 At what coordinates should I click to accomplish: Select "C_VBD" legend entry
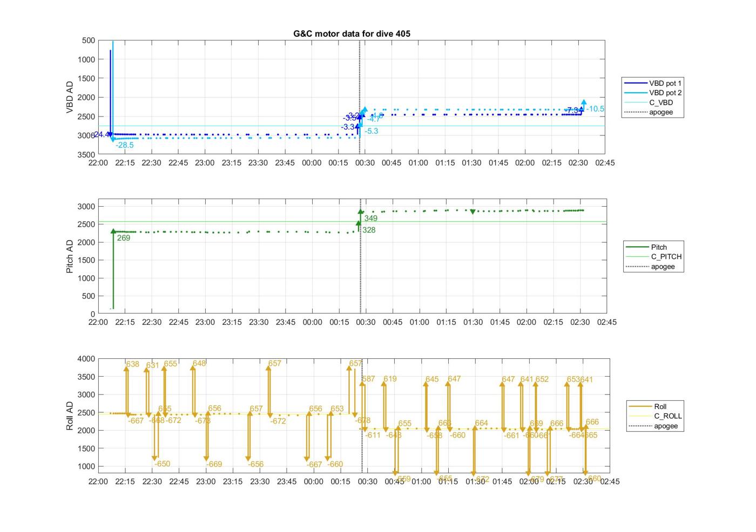pyautogui.click(x=652, y=103)
